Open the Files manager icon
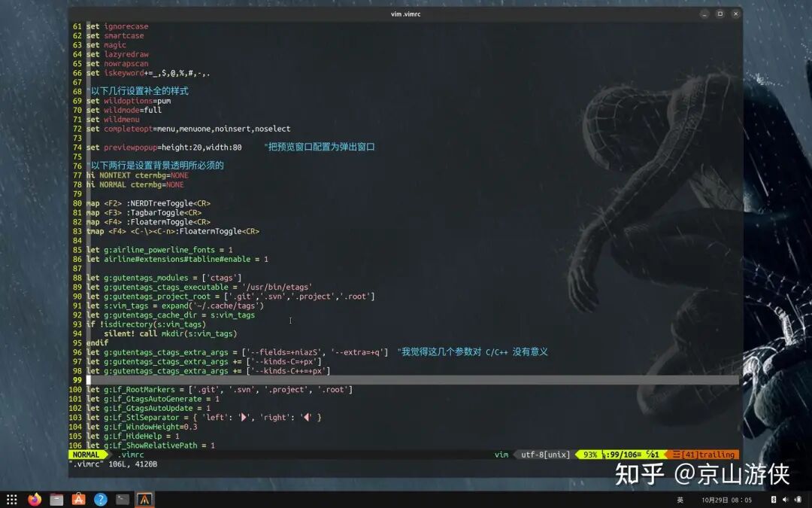 (x=56, y=500)
